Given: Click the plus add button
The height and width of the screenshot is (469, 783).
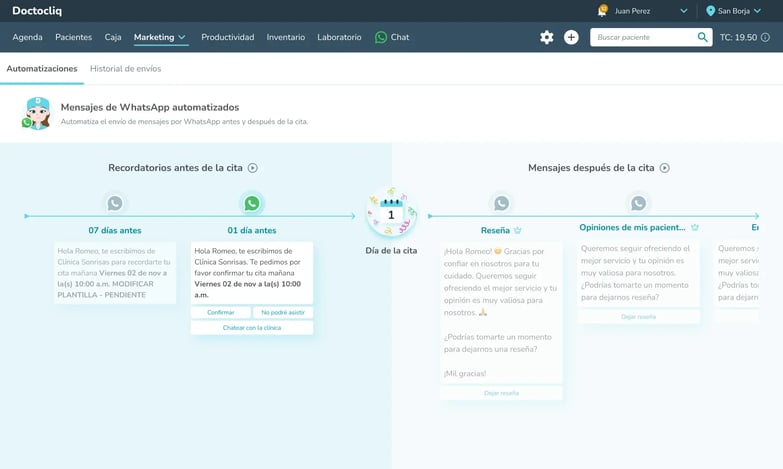Looking at the screenshot, I should click(x=571, y=37).
